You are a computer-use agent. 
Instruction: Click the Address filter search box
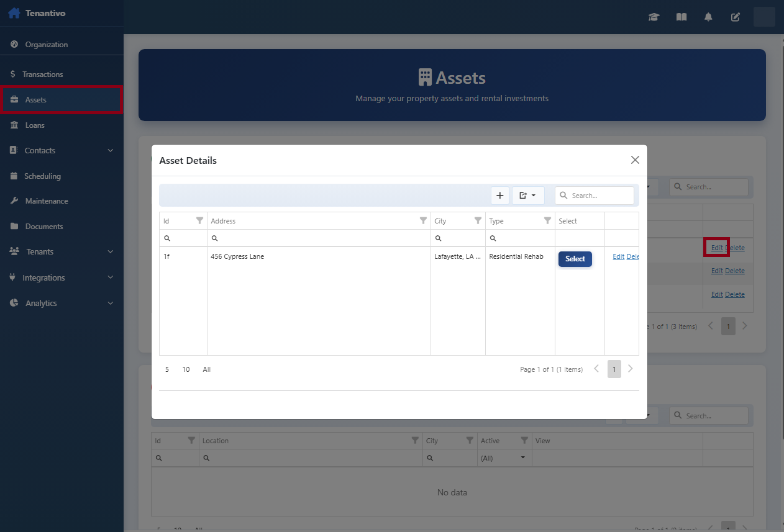click(x=319, y=238)
